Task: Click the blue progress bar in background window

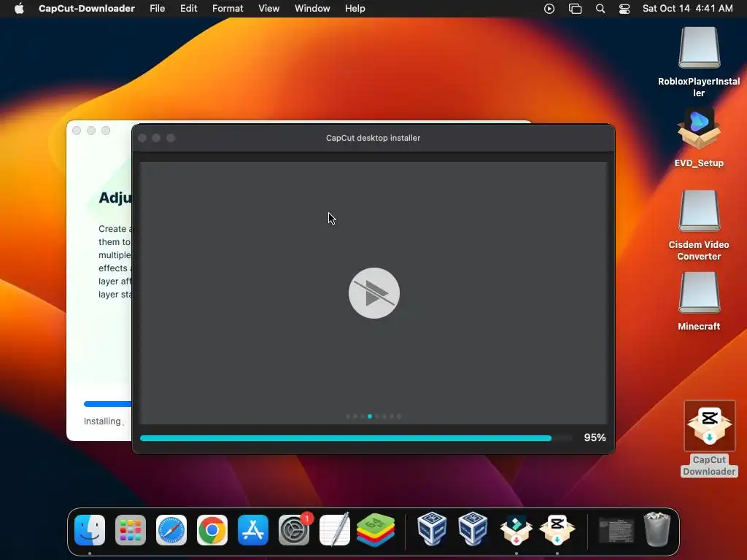Action: coord(108,404)
